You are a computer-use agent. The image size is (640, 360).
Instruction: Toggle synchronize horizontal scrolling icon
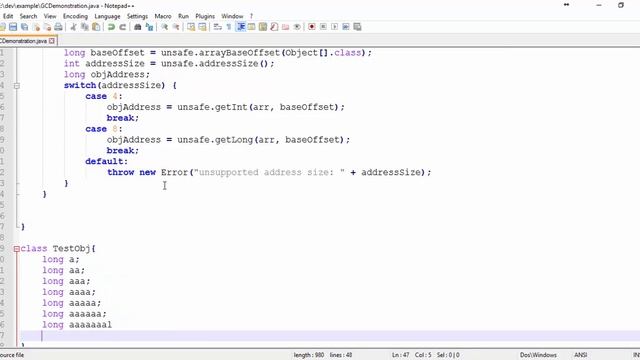tap(202, 27)
